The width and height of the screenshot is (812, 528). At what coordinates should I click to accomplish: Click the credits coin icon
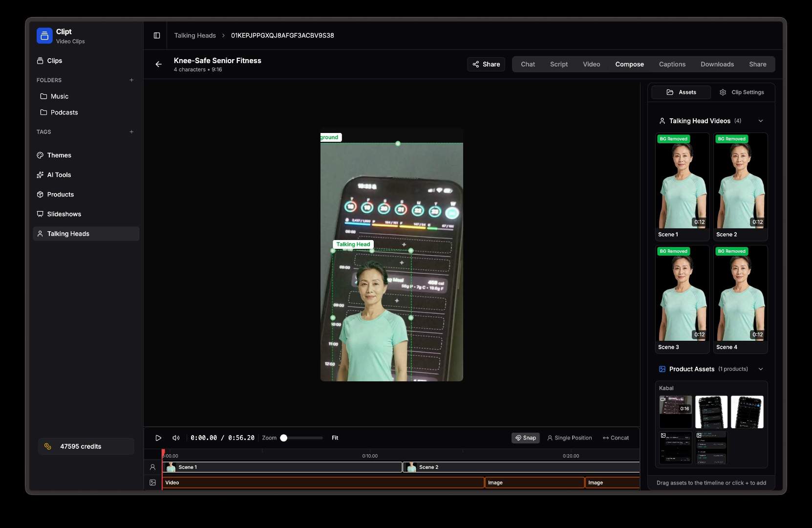tap(47, 446)
